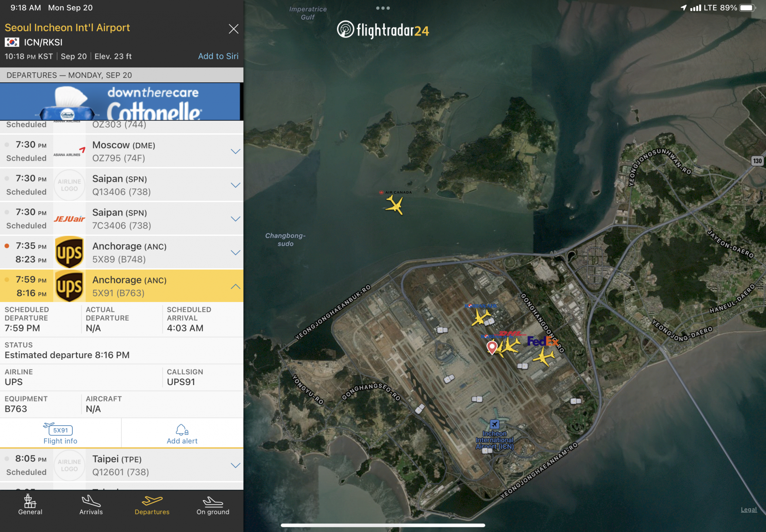The height and width of the screenshot is (532, 766).
Task: Select the FedEx aircraft icon on map
Action: tap(543, 357)
